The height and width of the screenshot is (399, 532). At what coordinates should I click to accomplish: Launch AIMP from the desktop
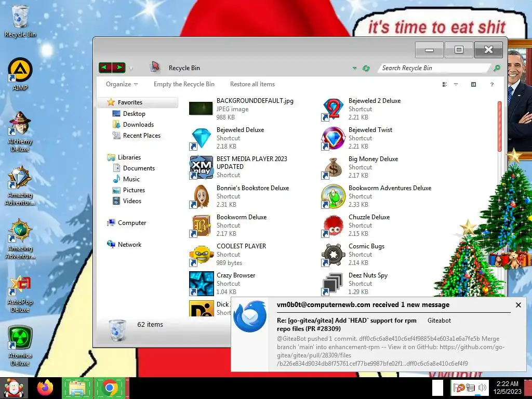click(x=20, y=74)
